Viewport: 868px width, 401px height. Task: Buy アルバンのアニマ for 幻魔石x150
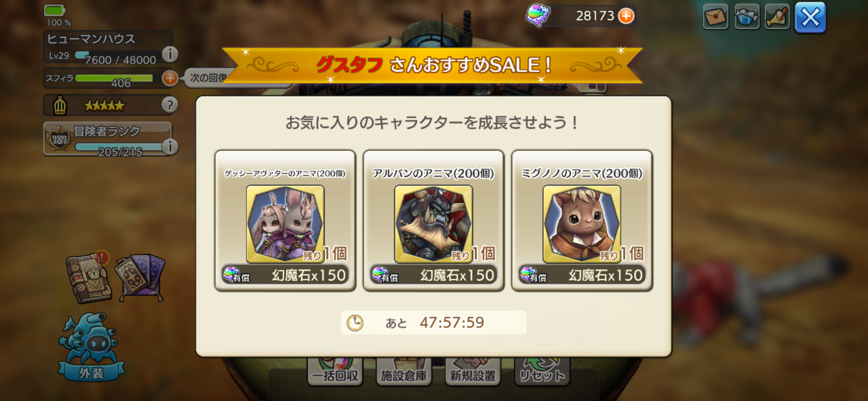click(x=433, y=275)
